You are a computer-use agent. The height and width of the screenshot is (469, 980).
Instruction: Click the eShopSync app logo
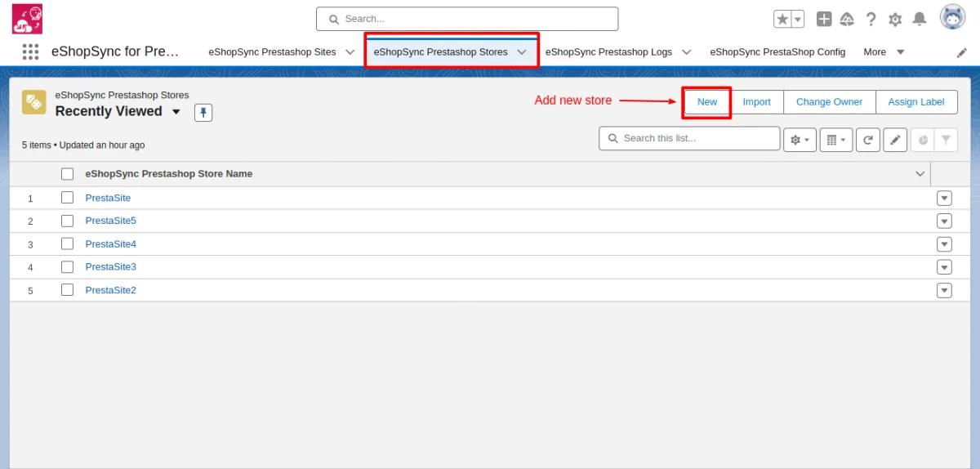[x=27, y=19]
